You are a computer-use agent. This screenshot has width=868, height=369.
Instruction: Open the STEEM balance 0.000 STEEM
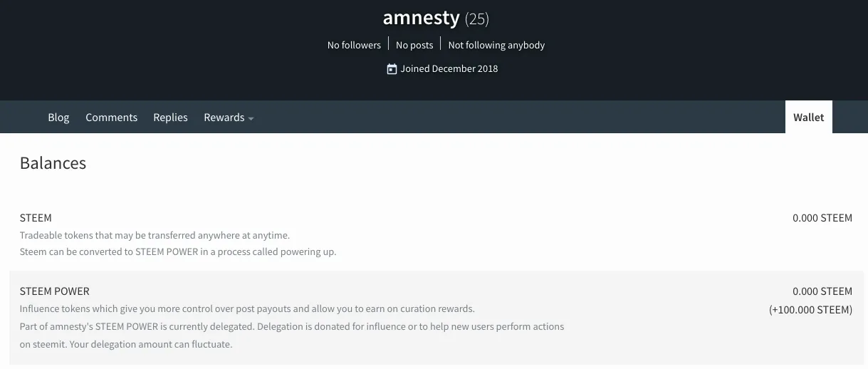822,218
